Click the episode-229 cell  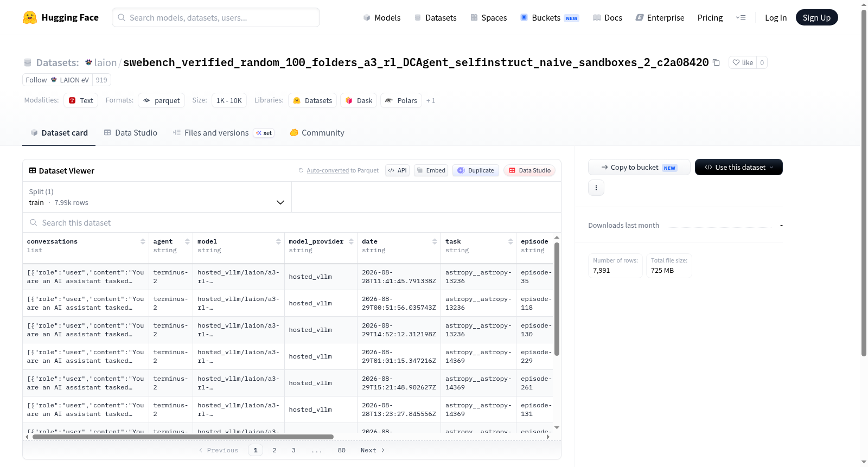pyautogui.click(x=534, y=356)
